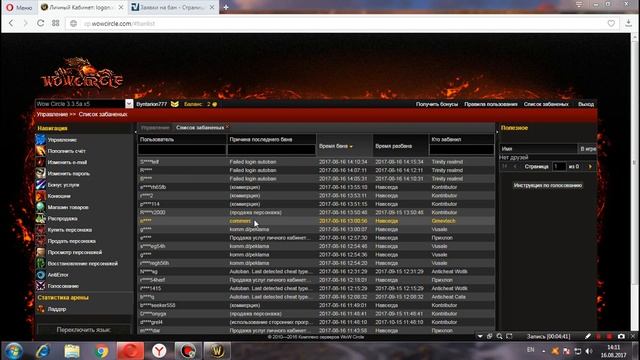The image size is (640, 360).
Task: Sort by the Время бана column
Action: pyautogui.click(x=344, y=146)
